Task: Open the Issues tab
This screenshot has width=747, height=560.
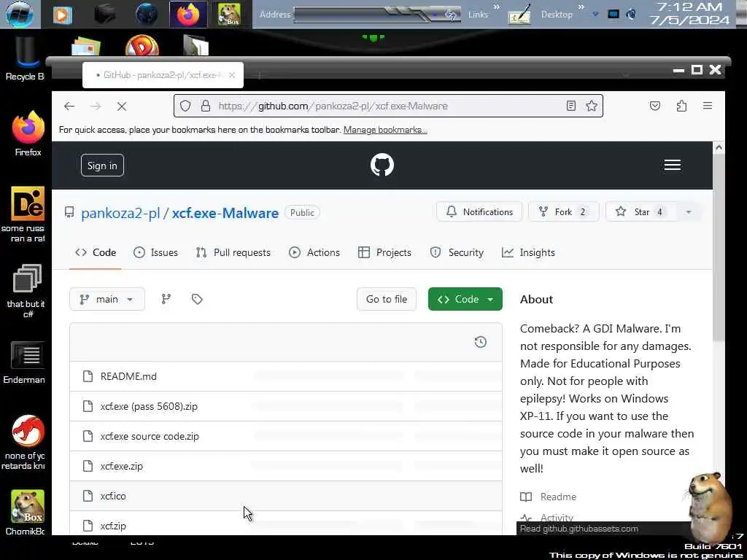Action: click(155, 253)
